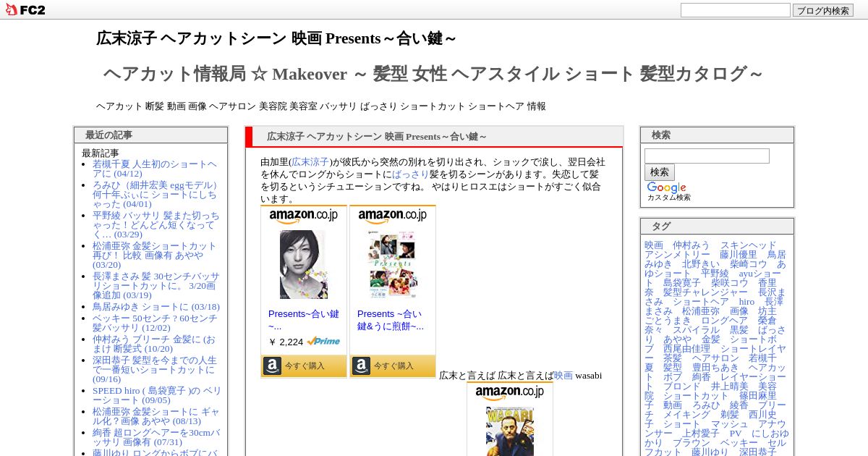868x456 pixels.
Task: Open the Presents ~合い鍵&うに煎餅~... title link
Action: (x=391, y=320)
